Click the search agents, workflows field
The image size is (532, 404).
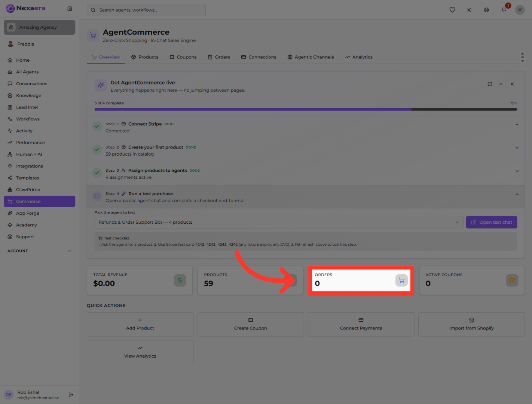146,10
